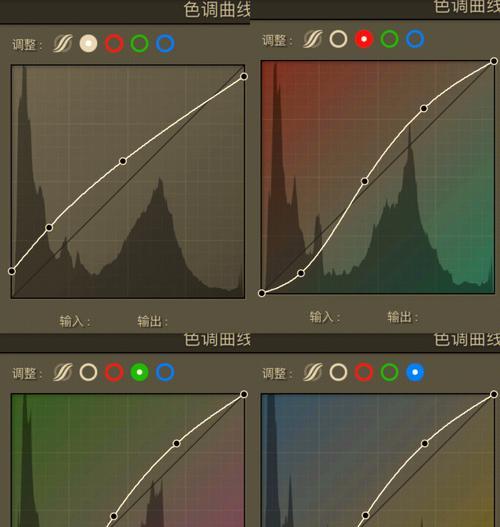The width and height of the screenshot is (500, 527).
Task: Select the green channel circle in top-right panel
Action: 389,39
